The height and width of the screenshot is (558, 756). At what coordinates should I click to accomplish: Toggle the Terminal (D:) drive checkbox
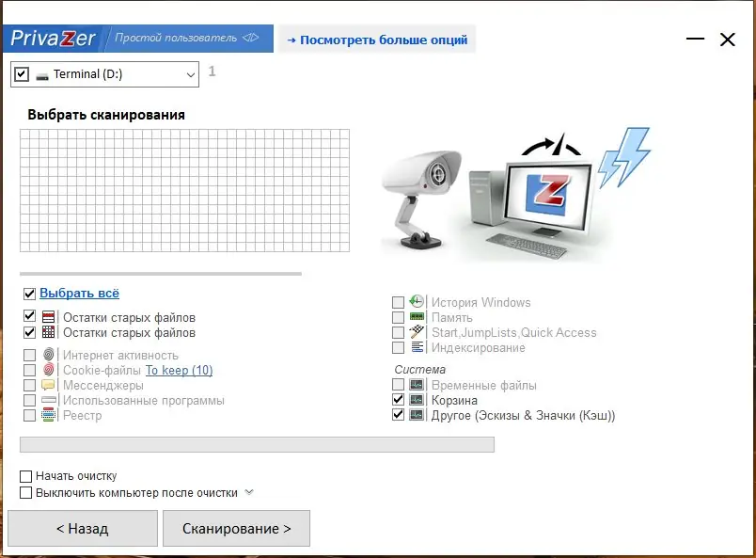[x=22, y=74]
